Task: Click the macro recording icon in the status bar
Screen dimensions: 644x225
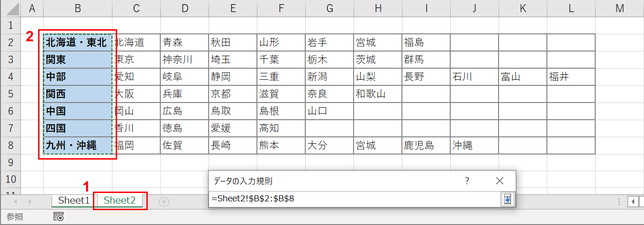Action: point(59,217)
